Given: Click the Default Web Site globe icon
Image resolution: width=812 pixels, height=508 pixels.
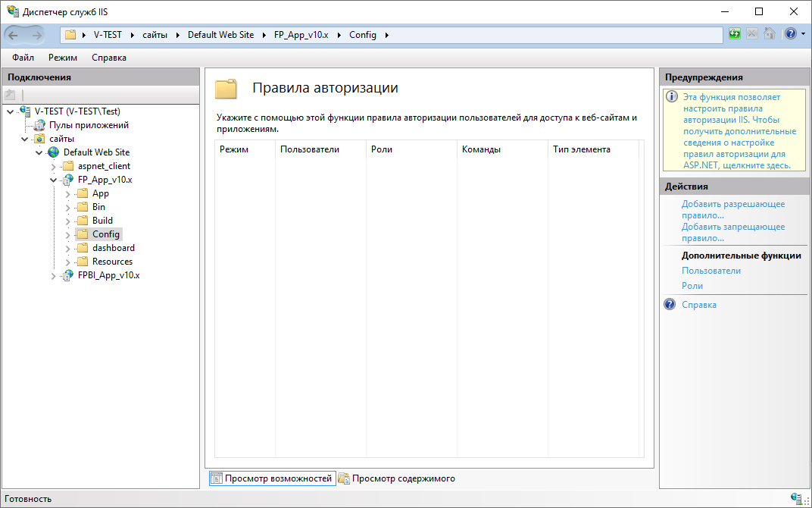Looking at the screenshot, I should (x=53, y=152).
